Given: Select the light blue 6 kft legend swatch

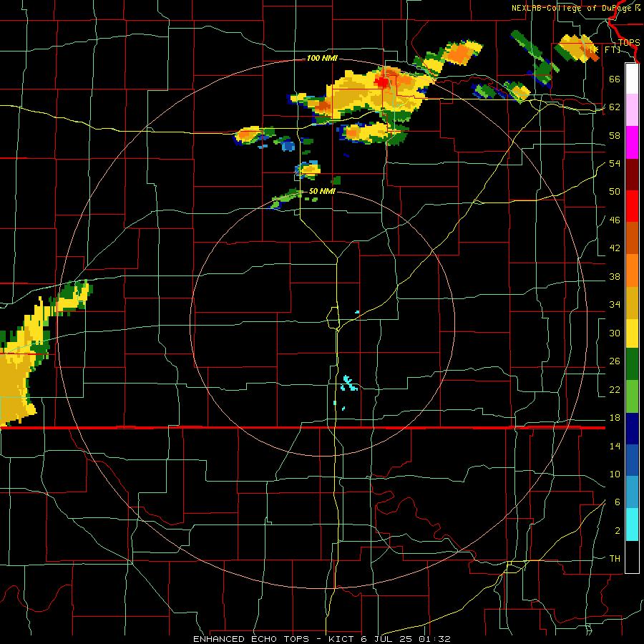Looking at the screenshot, I should (x=632, y=492).
